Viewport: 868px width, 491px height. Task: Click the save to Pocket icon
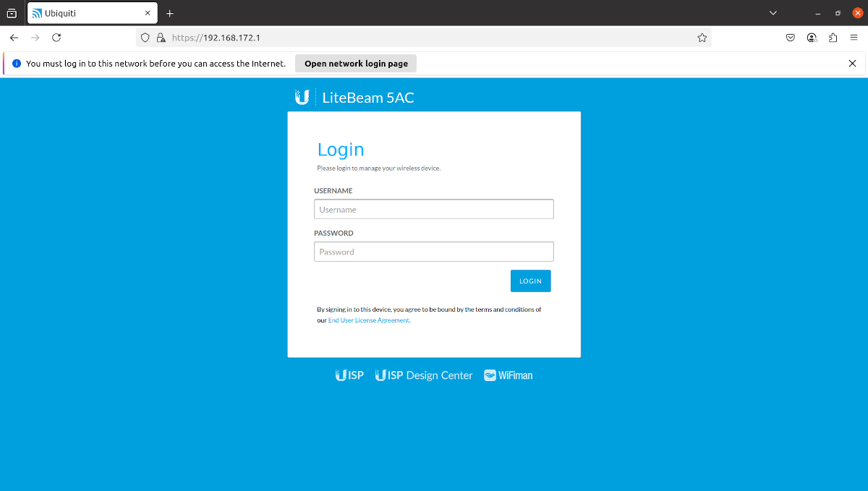point(791,37)
